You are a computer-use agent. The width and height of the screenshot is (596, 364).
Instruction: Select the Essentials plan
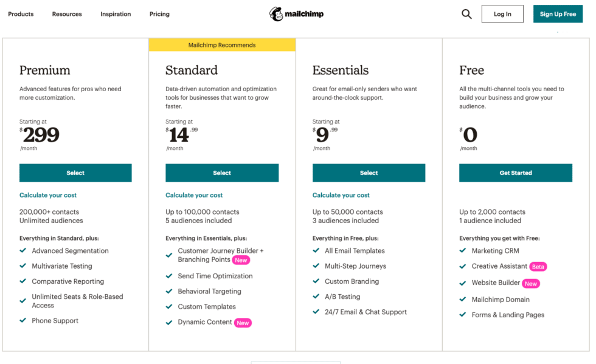(369, 173)
